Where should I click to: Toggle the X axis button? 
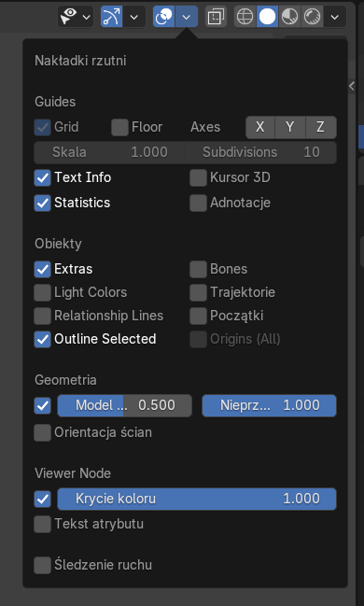(x=260, y=127)
